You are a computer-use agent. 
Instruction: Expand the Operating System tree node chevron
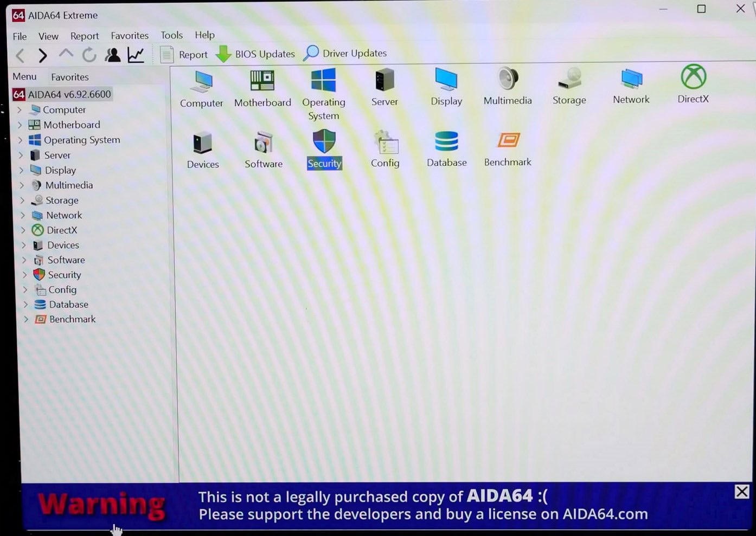21,140
